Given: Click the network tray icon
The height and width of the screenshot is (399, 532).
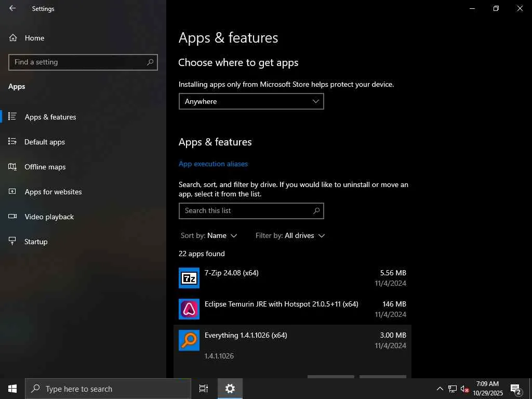Looking at the screenshot, I should coord(453,389).
